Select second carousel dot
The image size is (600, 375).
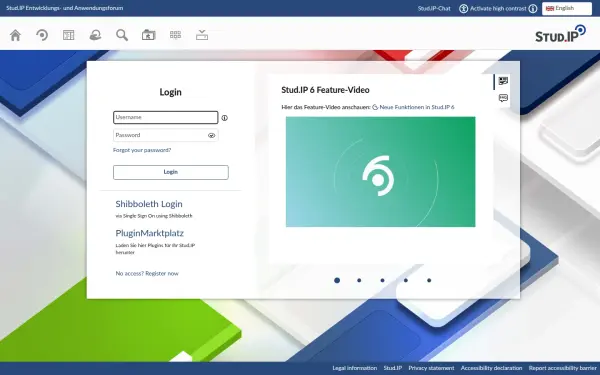pos(359,280)
